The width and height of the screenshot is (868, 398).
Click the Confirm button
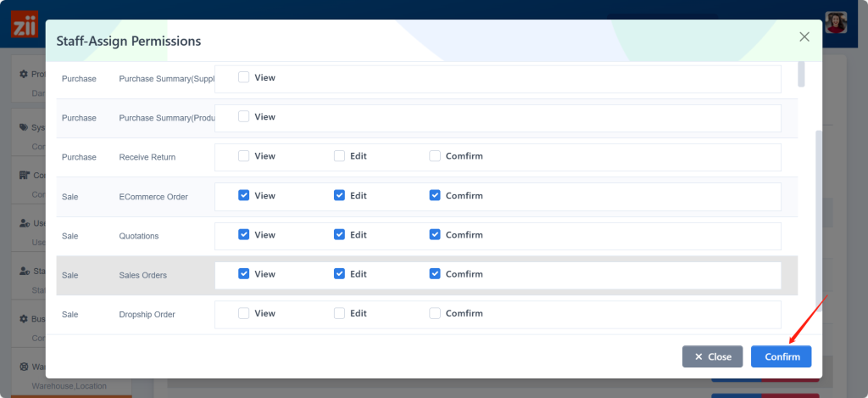pos(781,356)
